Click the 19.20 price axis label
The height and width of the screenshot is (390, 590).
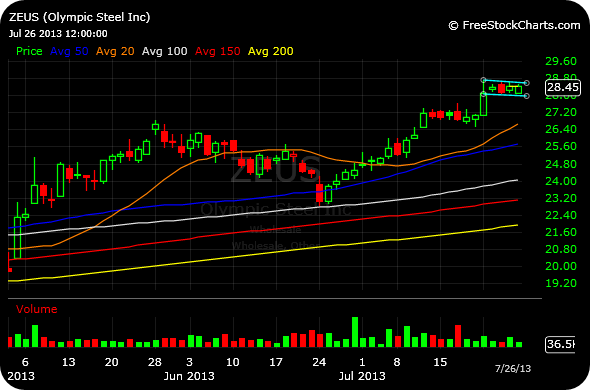tap(561, 283)
